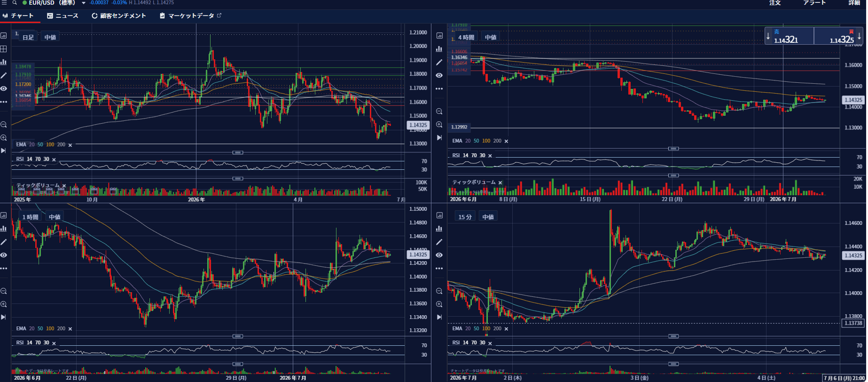Open the マーケットデータ tab
The height and width of the screenshot is (382, 868).
190,16
